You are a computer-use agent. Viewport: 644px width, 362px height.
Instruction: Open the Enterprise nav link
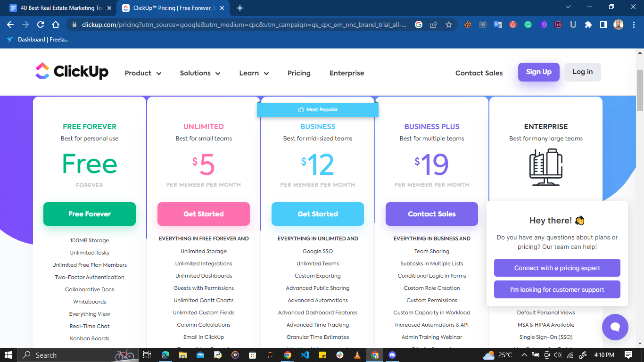347,73
